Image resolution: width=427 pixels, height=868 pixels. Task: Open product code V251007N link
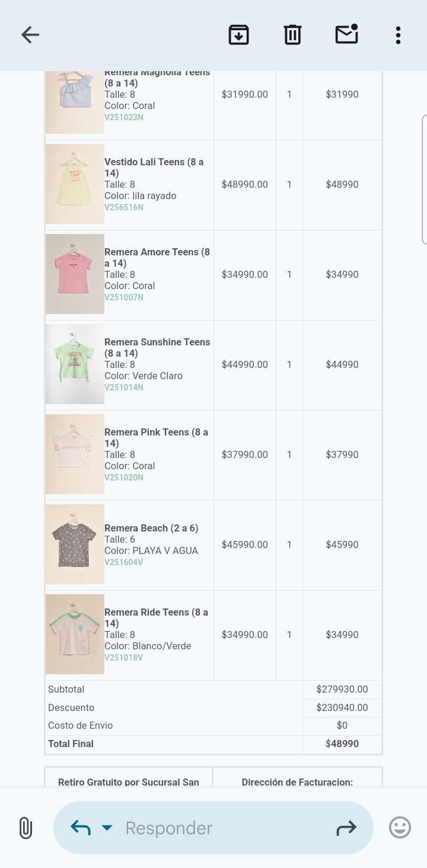click(124, 297)
